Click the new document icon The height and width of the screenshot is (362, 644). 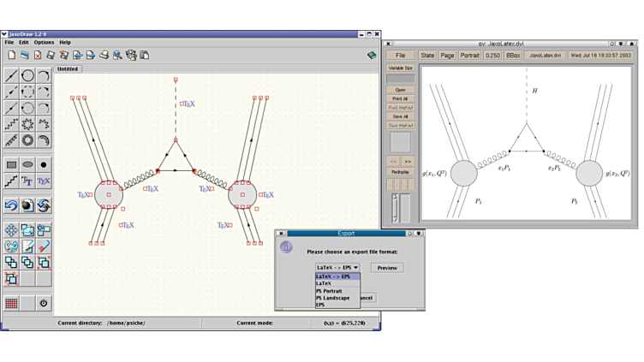click(x=11, y=55)
